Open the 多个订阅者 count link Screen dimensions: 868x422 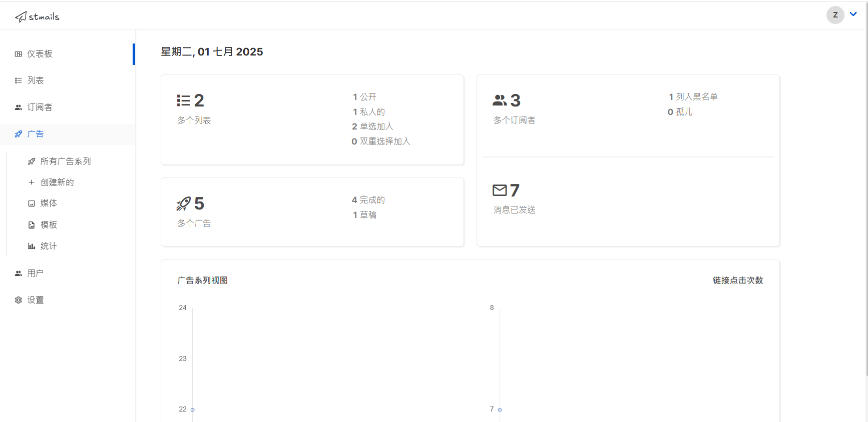coord(514,120)
